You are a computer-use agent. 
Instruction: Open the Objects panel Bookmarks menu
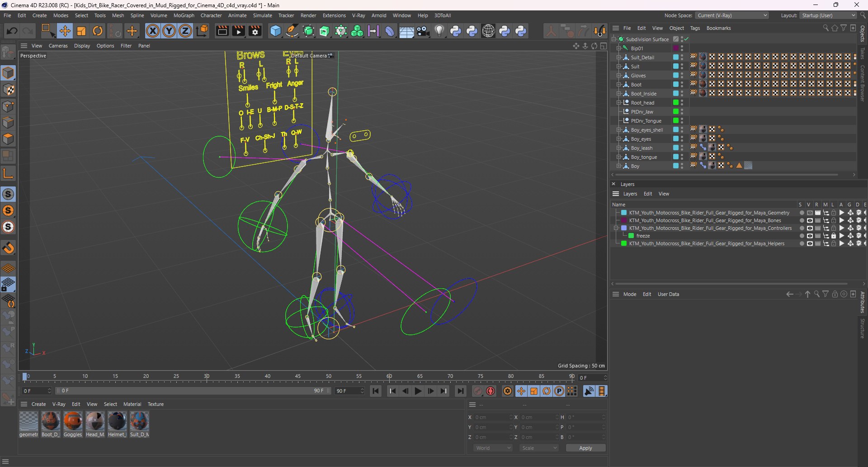pos(718,28)
